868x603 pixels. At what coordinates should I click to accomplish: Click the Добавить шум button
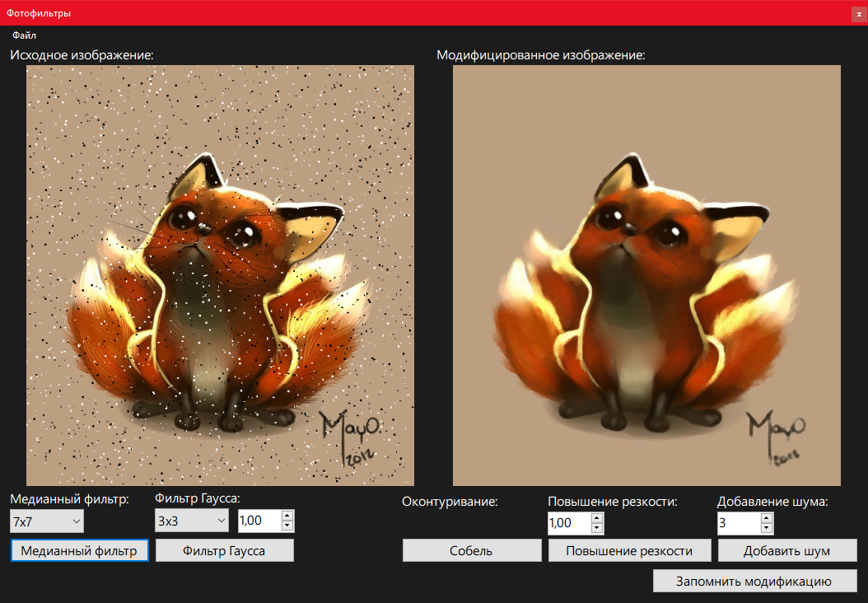tap(787, 550)
